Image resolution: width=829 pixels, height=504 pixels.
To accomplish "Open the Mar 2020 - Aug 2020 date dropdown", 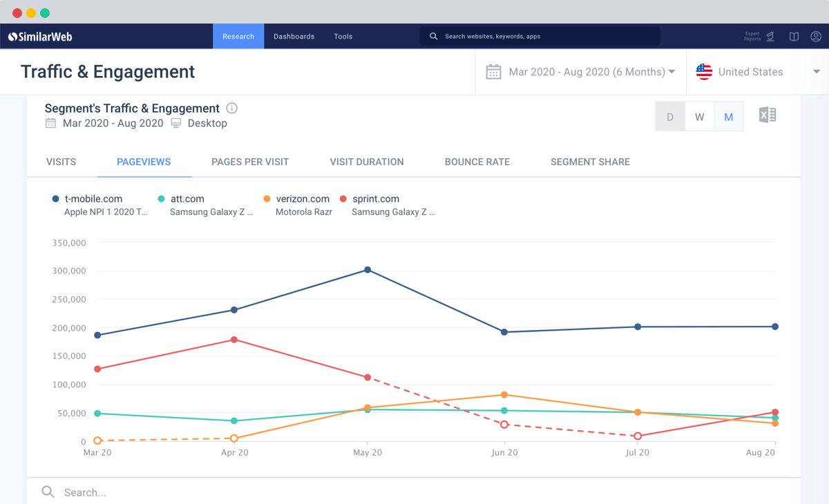I will pos(581,72).
